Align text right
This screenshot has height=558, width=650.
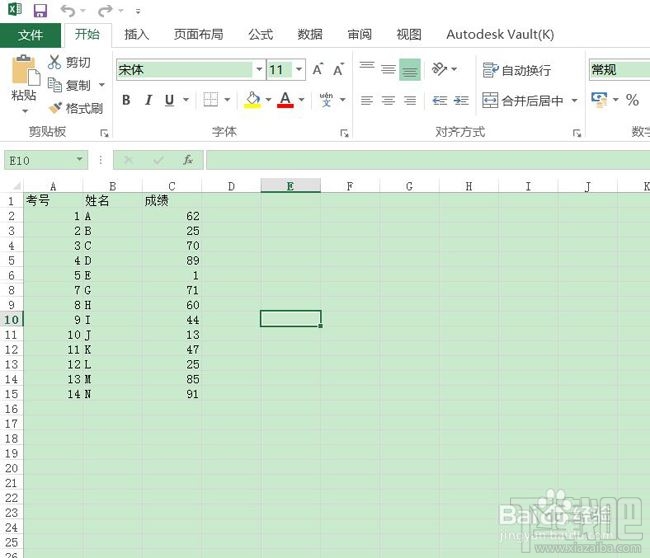410,100
